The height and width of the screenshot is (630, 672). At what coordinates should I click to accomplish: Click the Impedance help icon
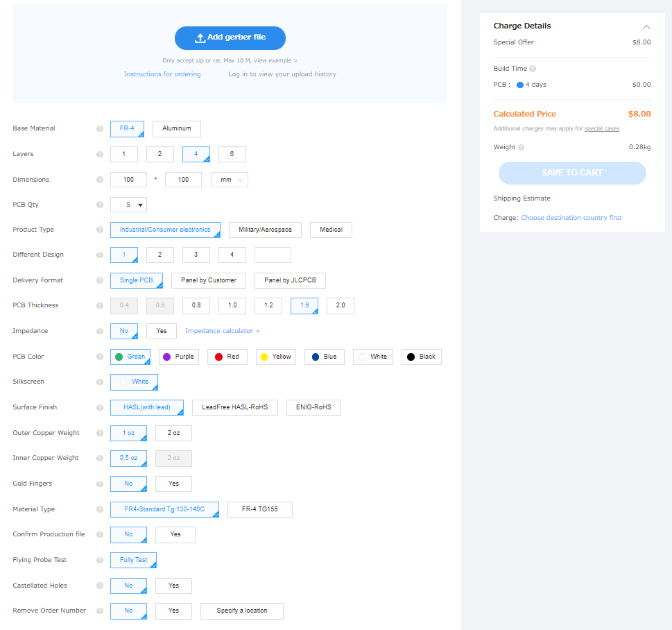click(100, 331)
